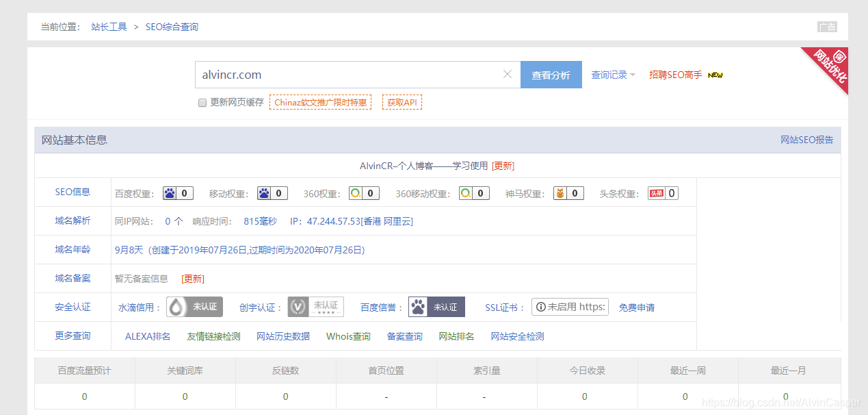
Task: Click the 广告 label at top right
Action: click(827, 27)
